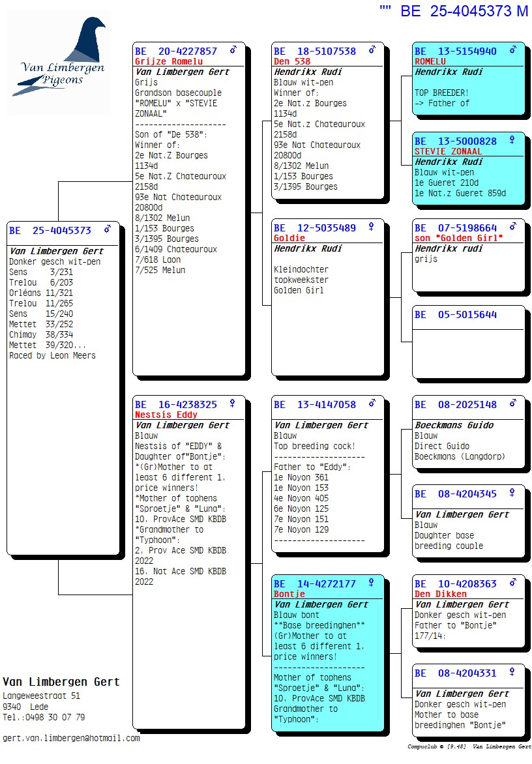Click male symbol beside BE 20-4227857

[x=233, y=50]
